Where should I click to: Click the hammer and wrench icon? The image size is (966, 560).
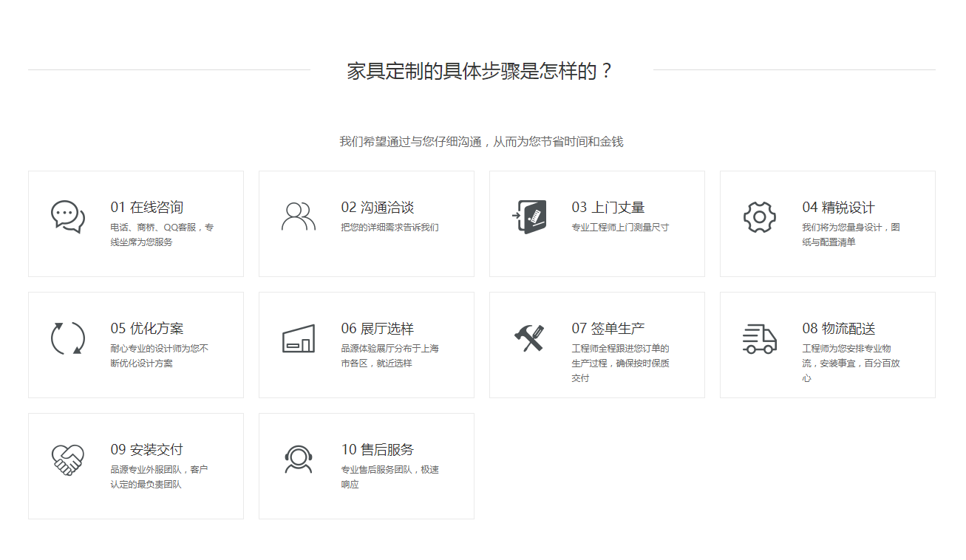pyautogui.click(x=529, y=338)
